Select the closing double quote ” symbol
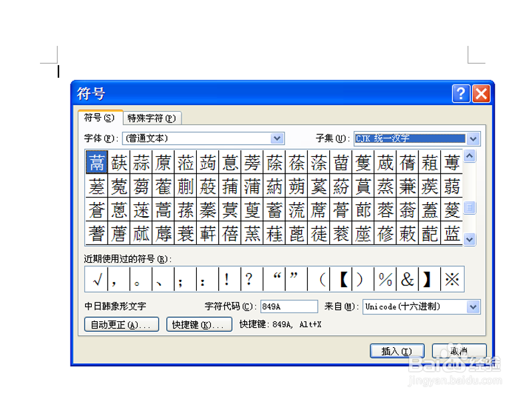This screenshot has width=532, height=399. [x=296, y=279]
